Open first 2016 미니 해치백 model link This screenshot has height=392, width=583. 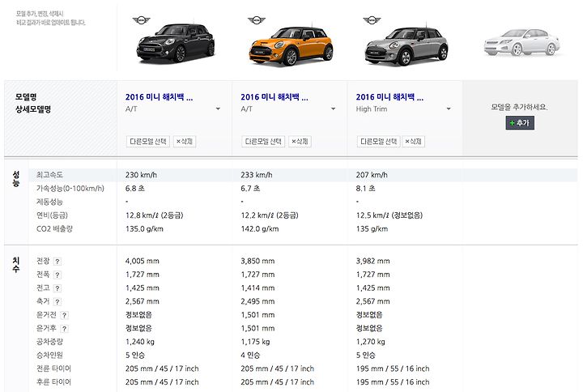(x=160, y=97)
